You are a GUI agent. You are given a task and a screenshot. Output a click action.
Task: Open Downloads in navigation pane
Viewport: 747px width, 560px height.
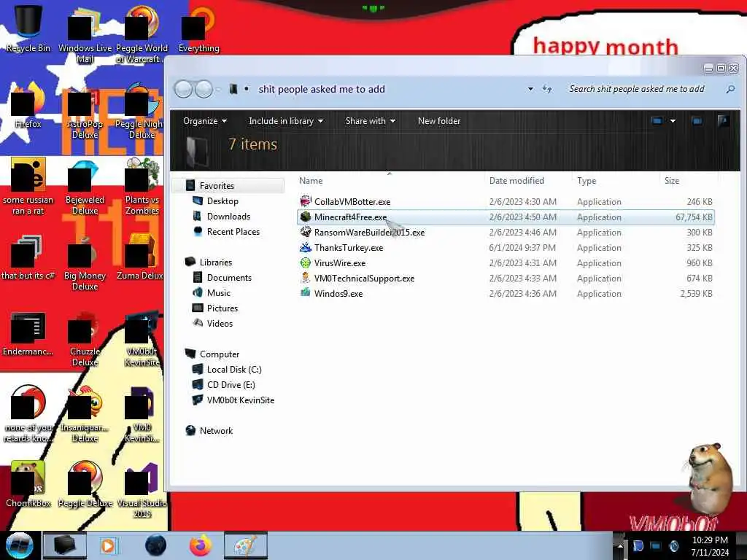[228, 216]
